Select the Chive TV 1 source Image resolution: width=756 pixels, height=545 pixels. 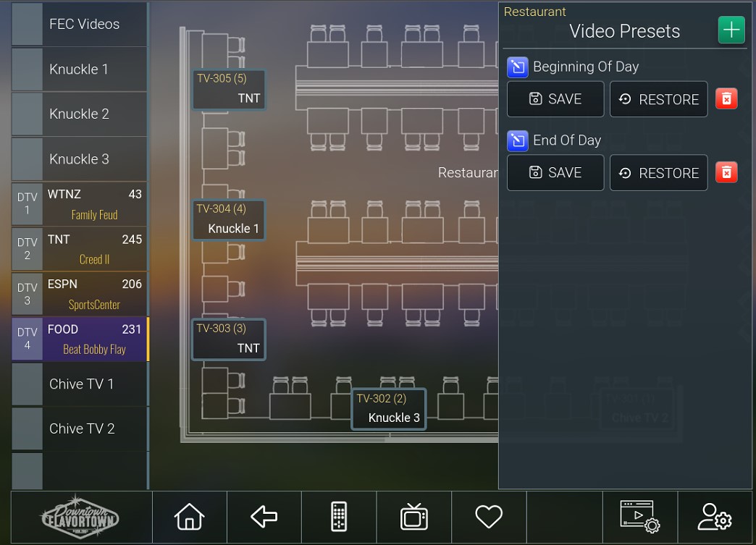79,384
